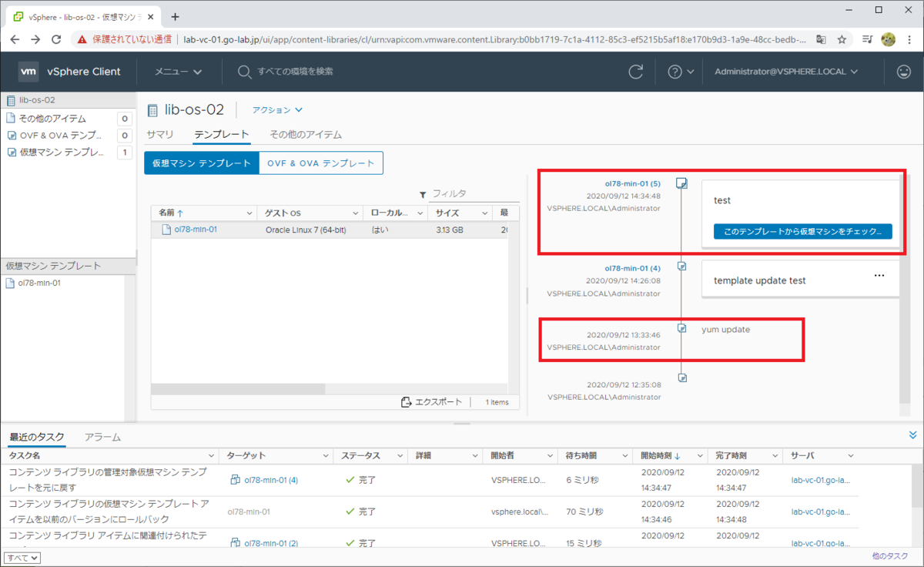Switch to the 最近のタスク tab

pos(37,437)
